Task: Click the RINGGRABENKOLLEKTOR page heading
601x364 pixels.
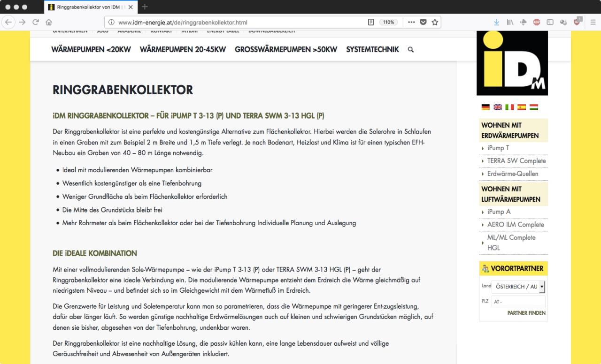Action: (123, 90)
